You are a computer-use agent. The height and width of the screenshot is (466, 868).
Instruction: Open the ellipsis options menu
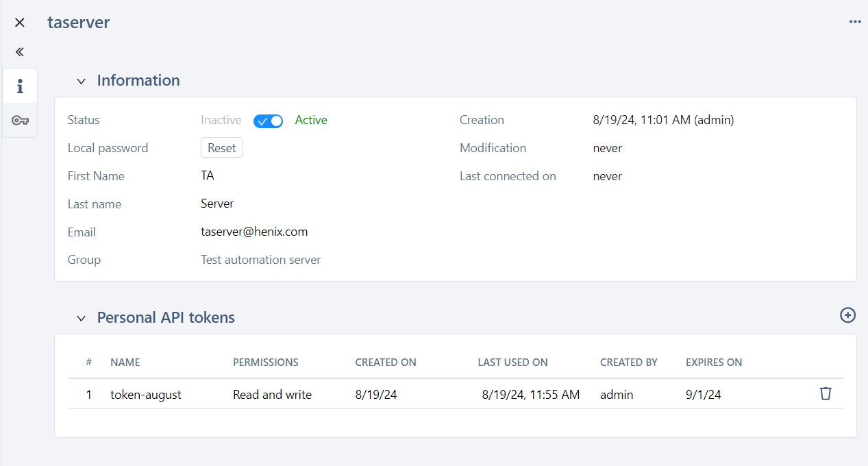(854, 21)
